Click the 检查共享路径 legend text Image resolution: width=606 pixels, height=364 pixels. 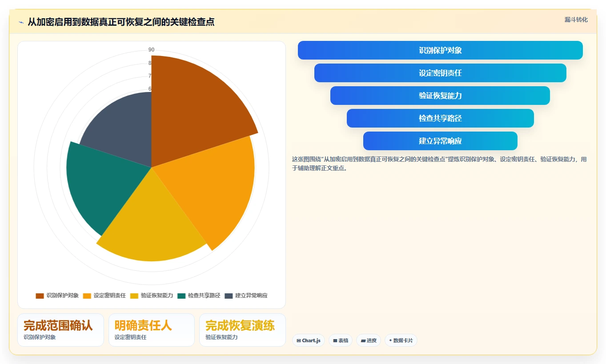click(x=204, y=296)
